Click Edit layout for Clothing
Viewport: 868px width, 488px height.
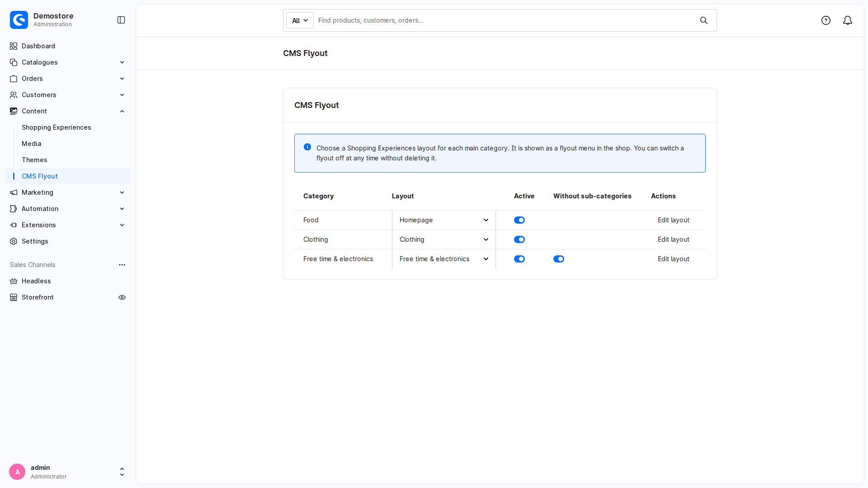pos(673,239)
